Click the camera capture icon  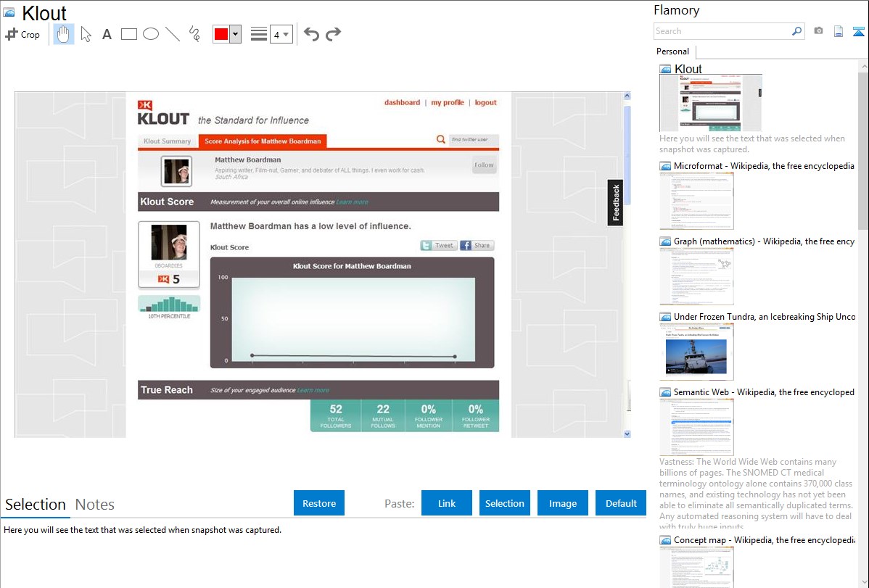coord(818,31)
